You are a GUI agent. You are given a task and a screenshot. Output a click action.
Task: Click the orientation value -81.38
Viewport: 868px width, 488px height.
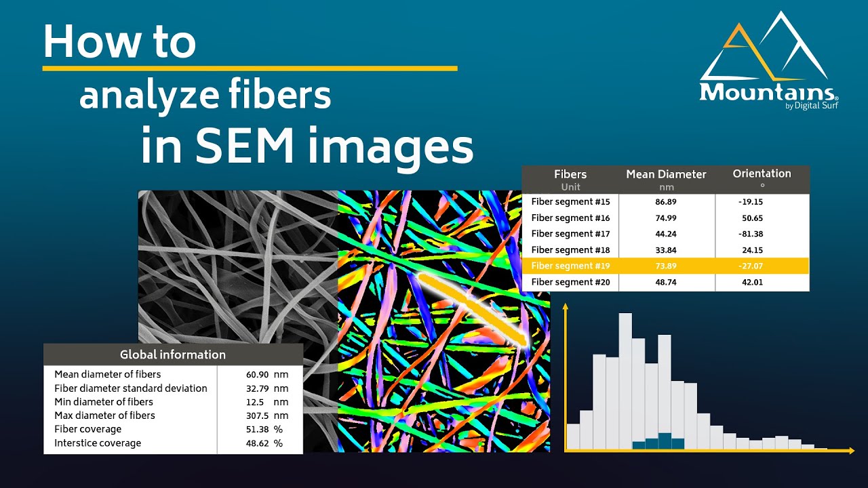pyautogui.click(x=751, y=234)
